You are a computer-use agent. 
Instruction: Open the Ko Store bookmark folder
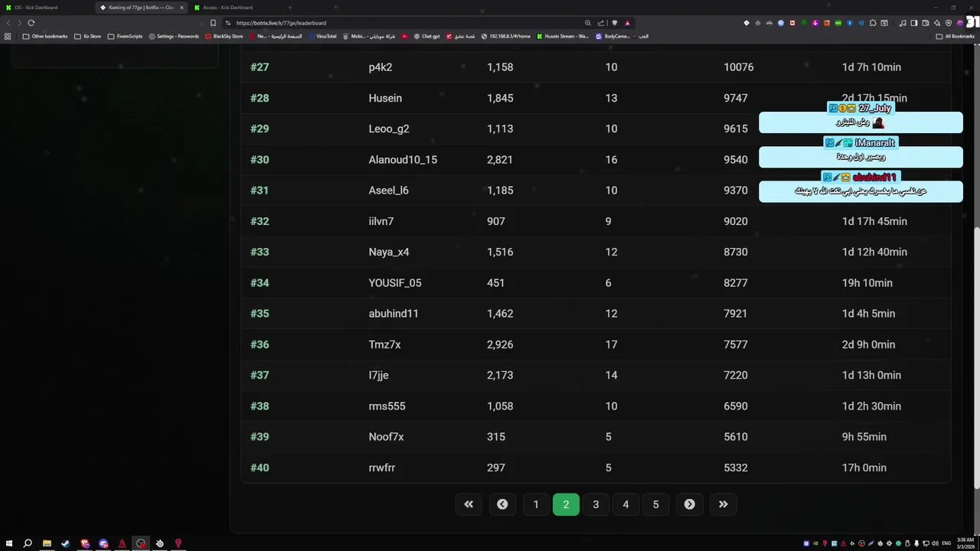point(87,36)
